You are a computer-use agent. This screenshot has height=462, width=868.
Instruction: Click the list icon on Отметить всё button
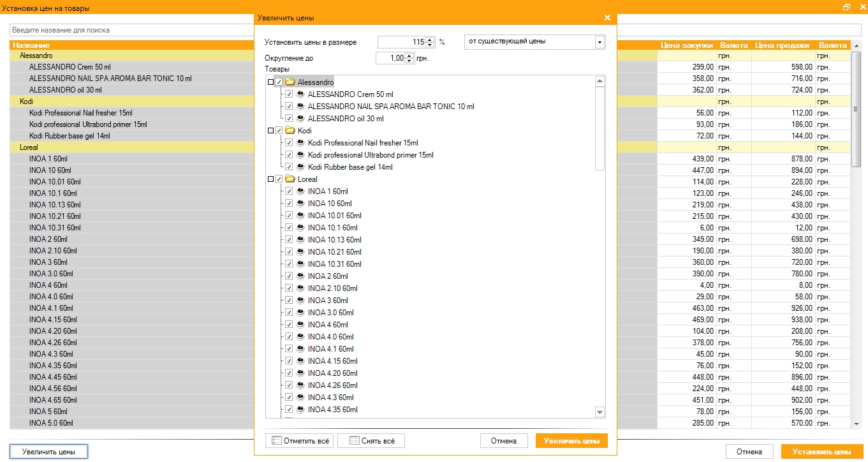click(276, 441)
